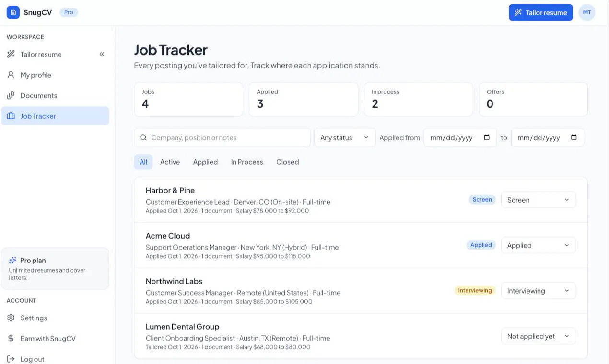This screenshot has height=364, width=609.
Task: Click the Pro badge next to SnugCV
Action: (69, 12)
